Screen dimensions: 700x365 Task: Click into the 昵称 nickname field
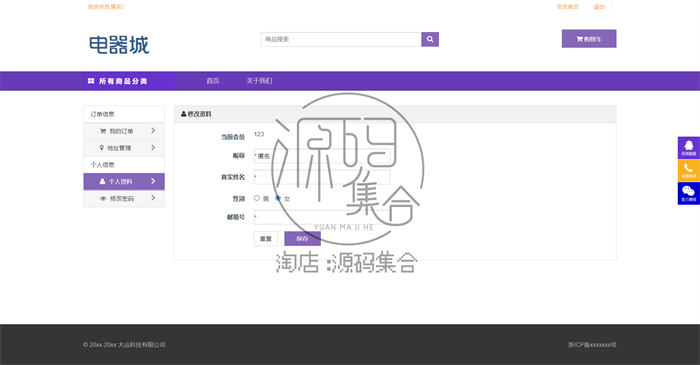point(322,156)
